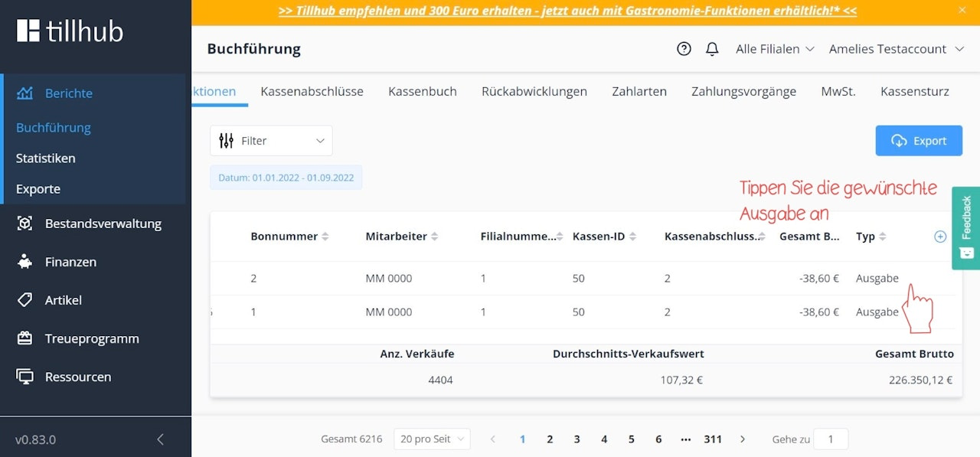
Task: Add a column with the plus icon
Action: [x=940, y=237]
